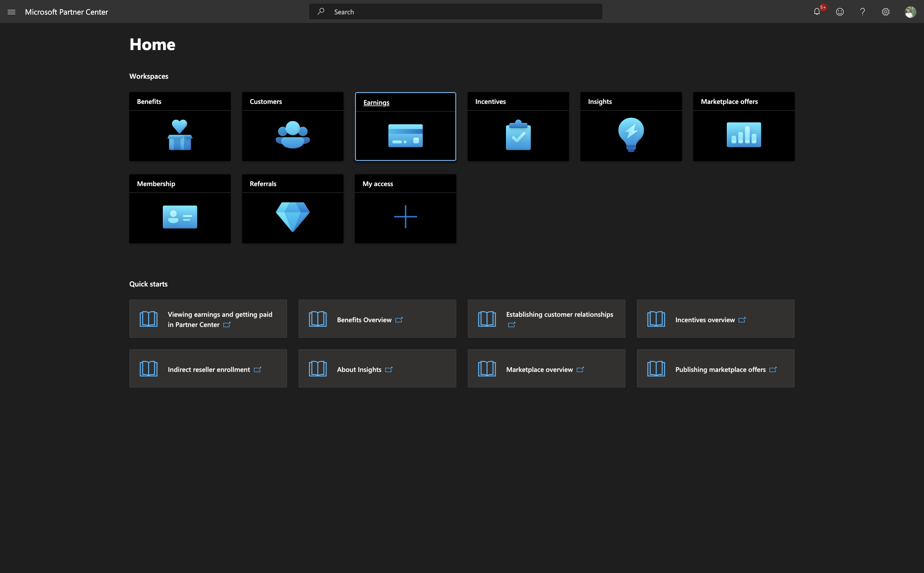Open Publishing marketplace offers quick start
Viewport: 924px width, 573px height.
[716, 369]
